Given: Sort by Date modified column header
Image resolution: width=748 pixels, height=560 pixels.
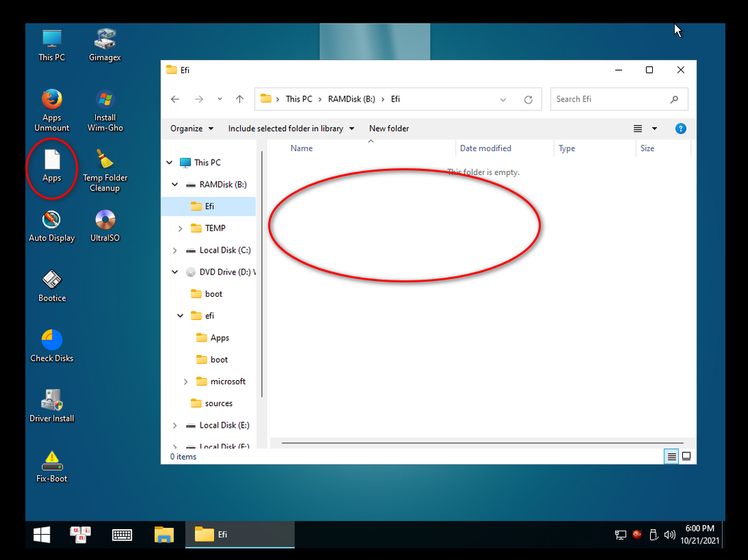Looking at the screenshot, I should (504, 148).
